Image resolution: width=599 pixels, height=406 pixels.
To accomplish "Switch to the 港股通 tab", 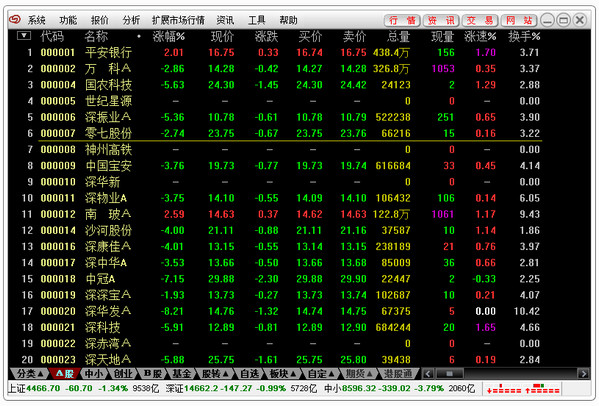I will click(x=398, y=374).
